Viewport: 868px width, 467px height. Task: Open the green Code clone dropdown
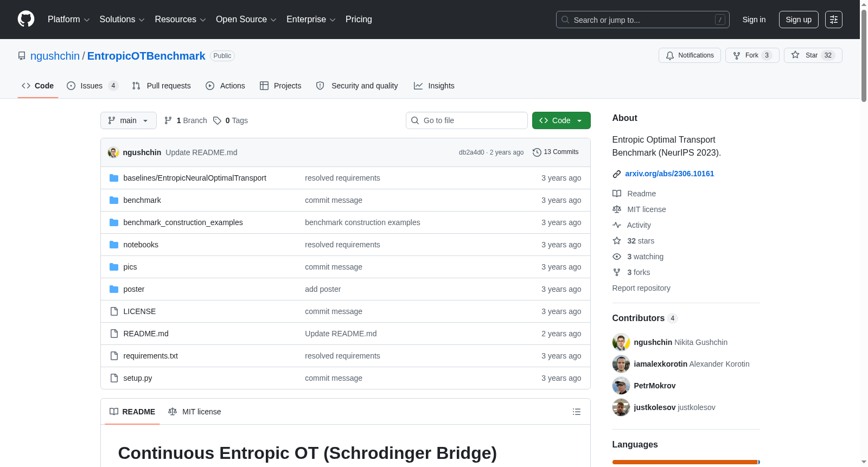pyautogui.click(x=561, y=120)
